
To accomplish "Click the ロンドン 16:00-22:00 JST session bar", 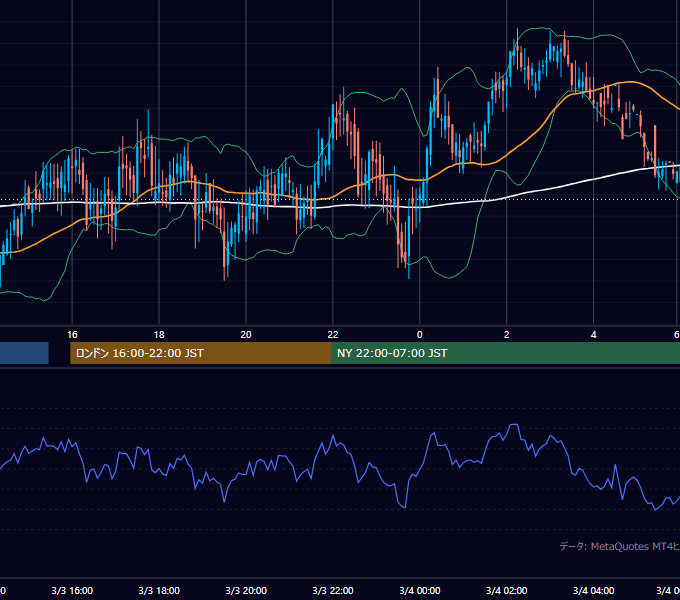I will coord(200,353).
